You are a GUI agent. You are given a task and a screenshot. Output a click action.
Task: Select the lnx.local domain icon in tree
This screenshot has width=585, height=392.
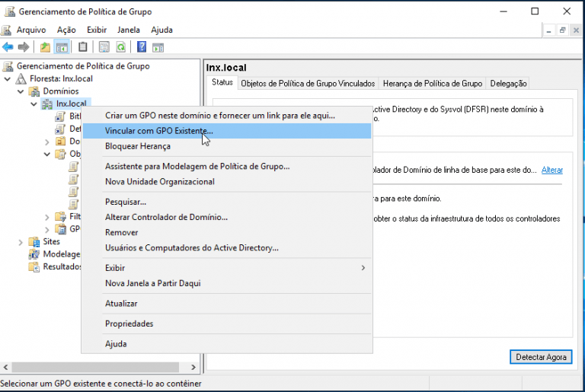(47, 104)
